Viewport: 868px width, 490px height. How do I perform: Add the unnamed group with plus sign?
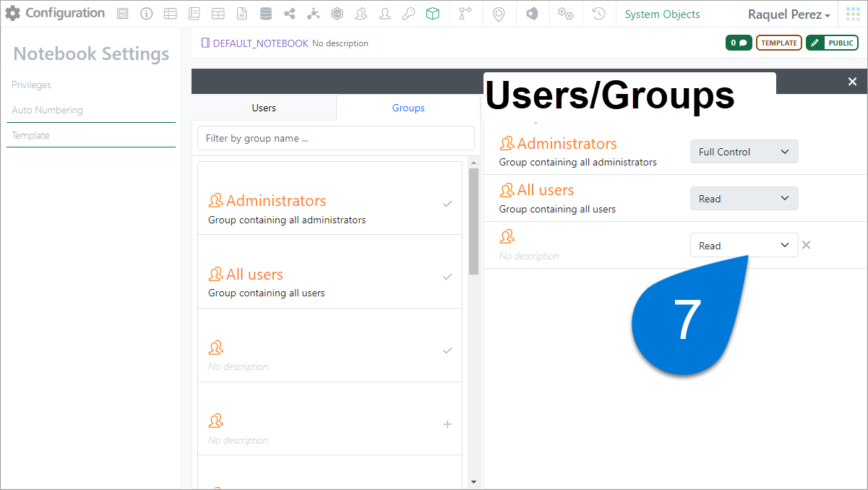click(447, 424)
